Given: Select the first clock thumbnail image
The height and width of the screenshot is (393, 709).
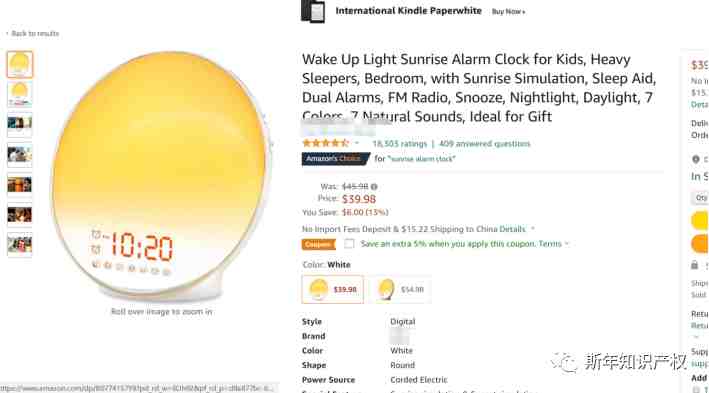Looking at the screenshot, I should click(19, 64).
